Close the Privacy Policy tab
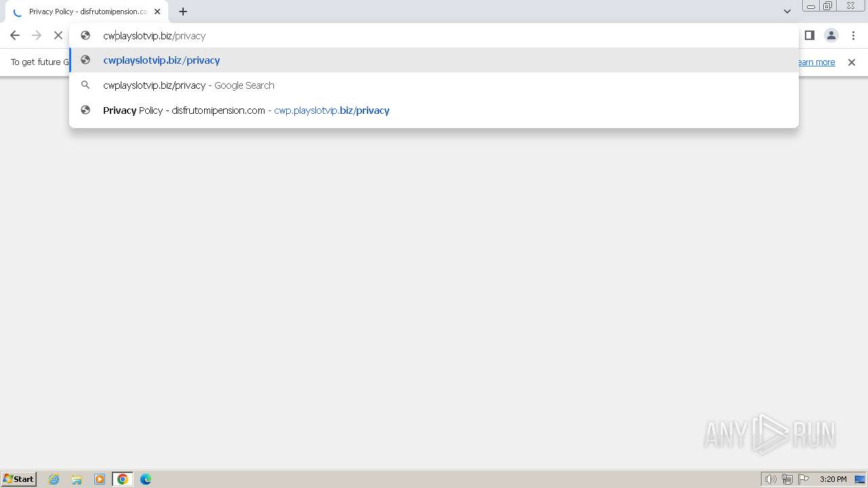This screenshot has height=488, width=868. coord(157,12)
